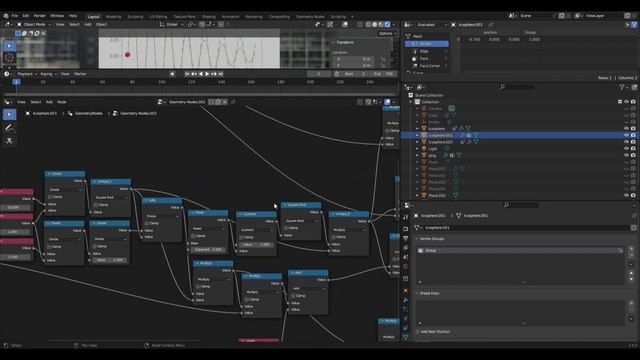This screenshot has width=640, height=360.
Task: Toggle Clamp on the Subtract node
Action: [241, 237]
